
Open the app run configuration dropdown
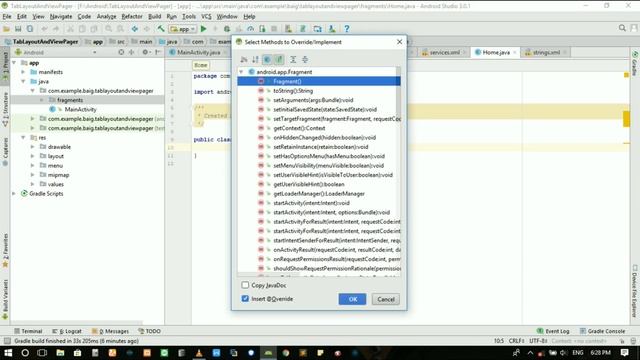point(183,29)
